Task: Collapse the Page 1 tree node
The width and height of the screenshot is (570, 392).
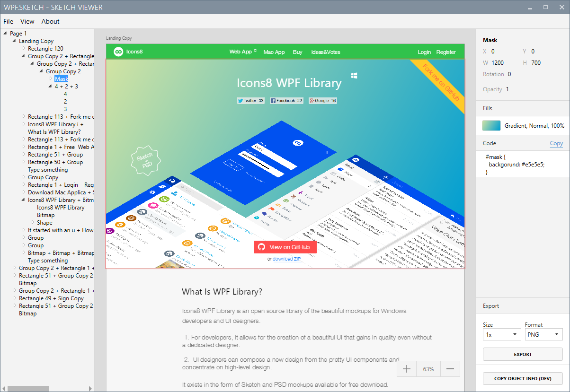Action: (x=5, y=33)
